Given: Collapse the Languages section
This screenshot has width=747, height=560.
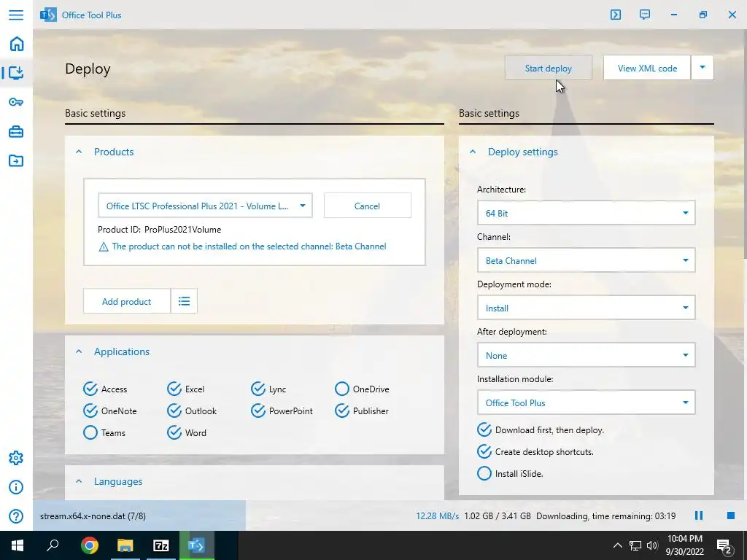Looking at the screenshot, I should tap(79, 481).
